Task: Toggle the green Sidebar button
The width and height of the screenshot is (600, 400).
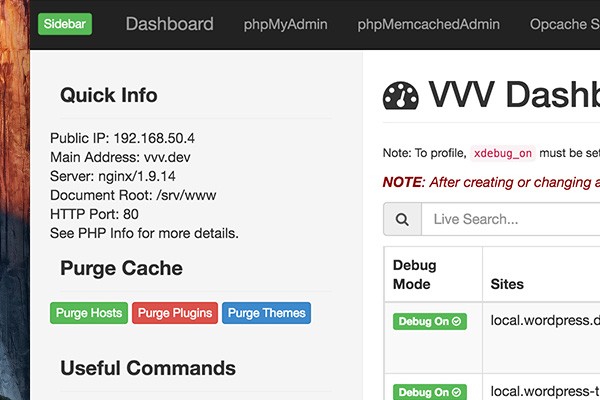Action: coord(65,24)
